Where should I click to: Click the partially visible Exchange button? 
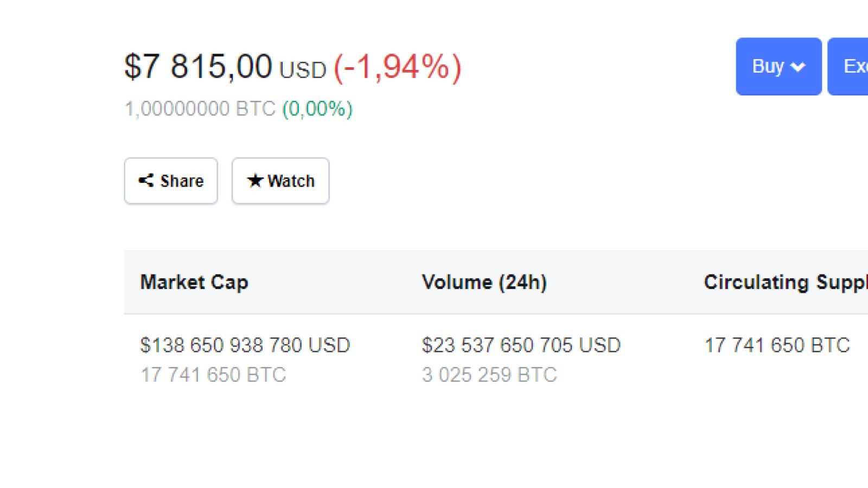(848, 66)
